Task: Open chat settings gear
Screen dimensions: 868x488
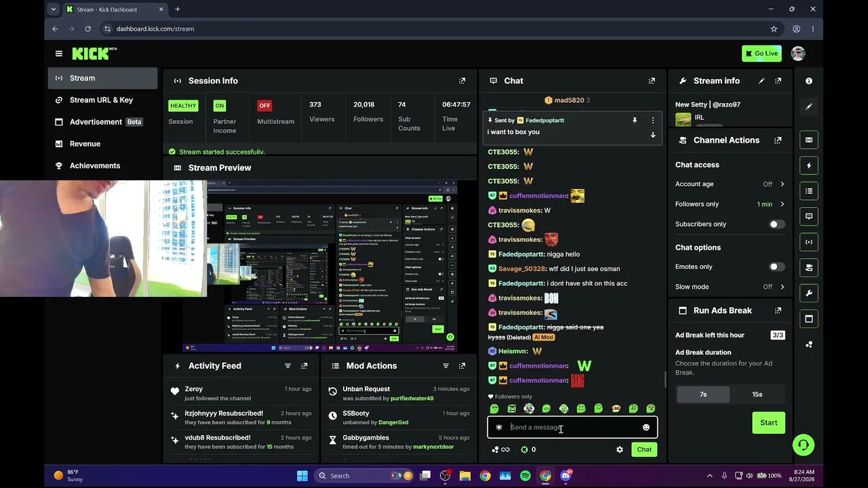Action: [x=620, y=449]
